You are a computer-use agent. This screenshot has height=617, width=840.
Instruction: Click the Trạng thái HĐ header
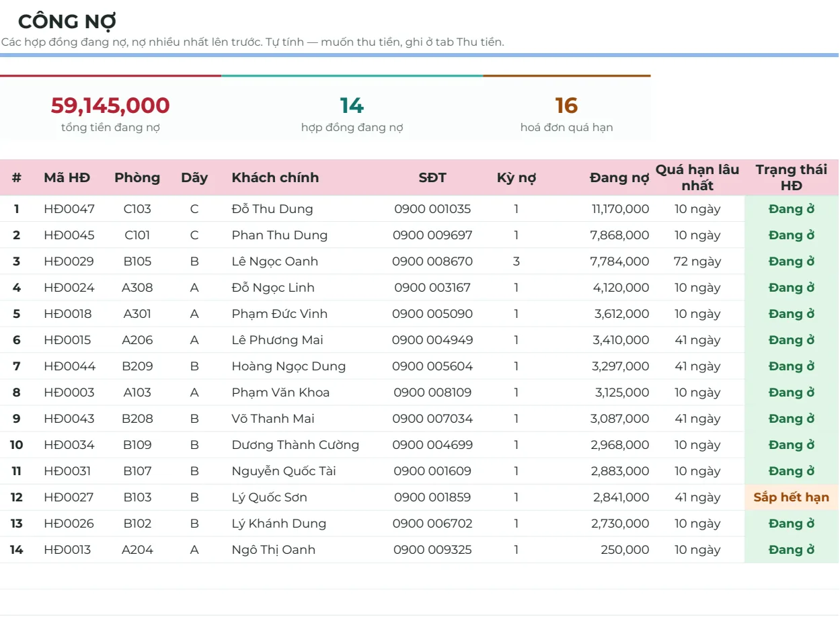(x=792, y=177)
